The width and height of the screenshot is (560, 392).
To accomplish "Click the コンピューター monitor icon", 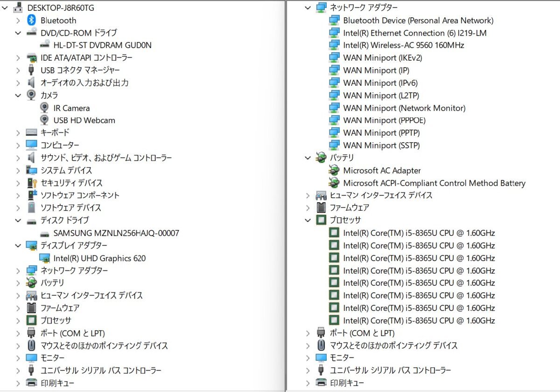I will coord(31,145).
